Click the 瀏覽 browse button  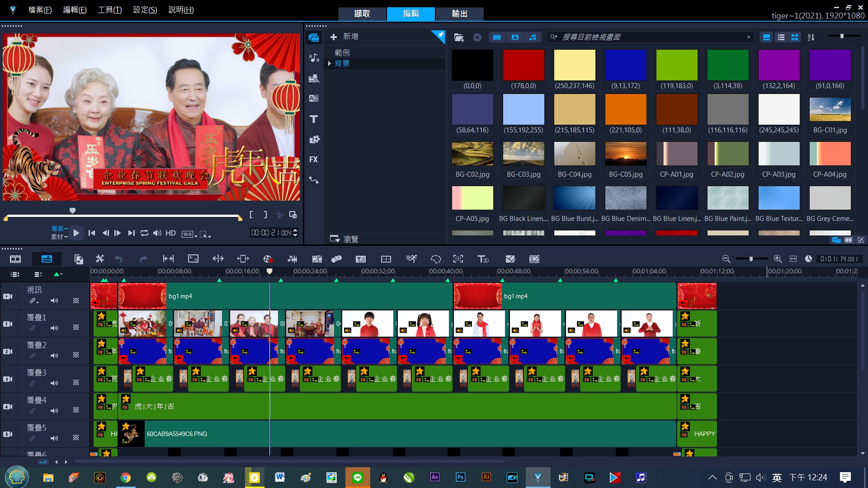(x=344, y=239)
